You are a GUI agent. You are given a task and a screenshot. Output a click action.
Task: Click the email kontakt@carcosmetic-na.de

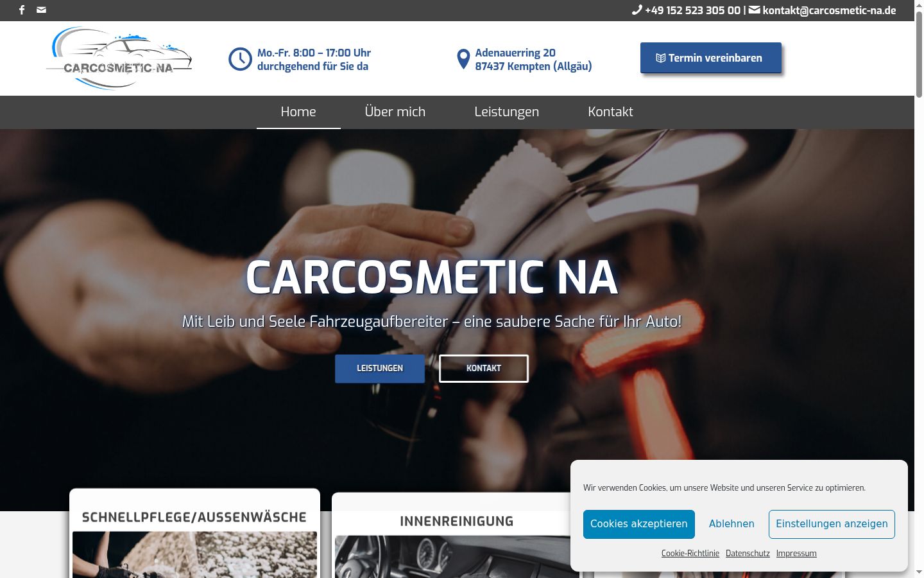point(829,10)
